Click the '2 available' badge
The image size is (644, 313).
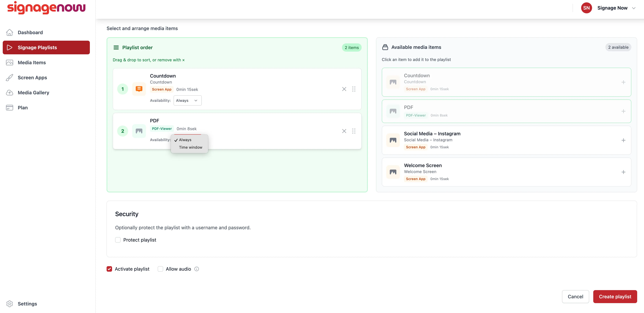618,47
